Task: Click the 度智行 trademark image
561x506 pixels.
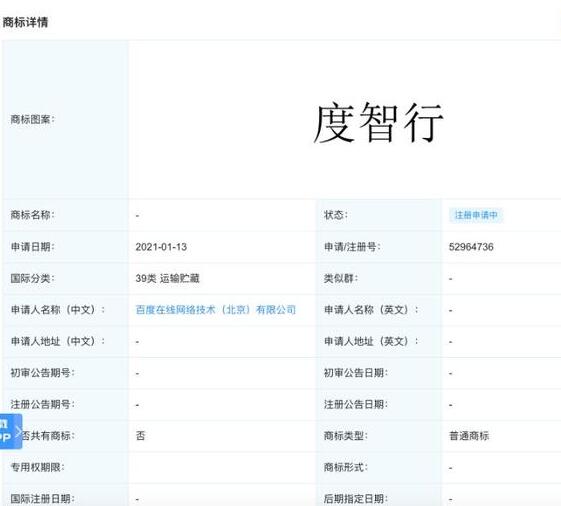Action: pyautogui.click(x=378, y=122)
